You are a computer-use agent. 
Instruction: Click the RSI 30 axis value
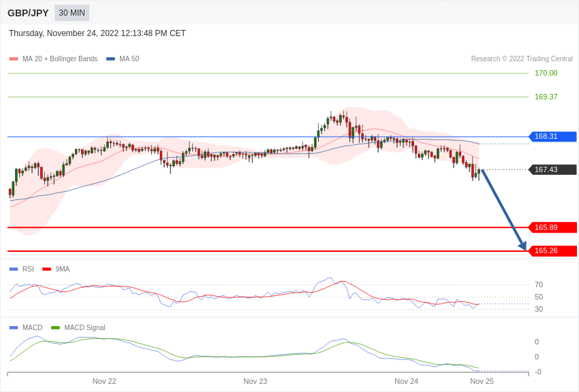pyautogui.click(x=539, y=309)
